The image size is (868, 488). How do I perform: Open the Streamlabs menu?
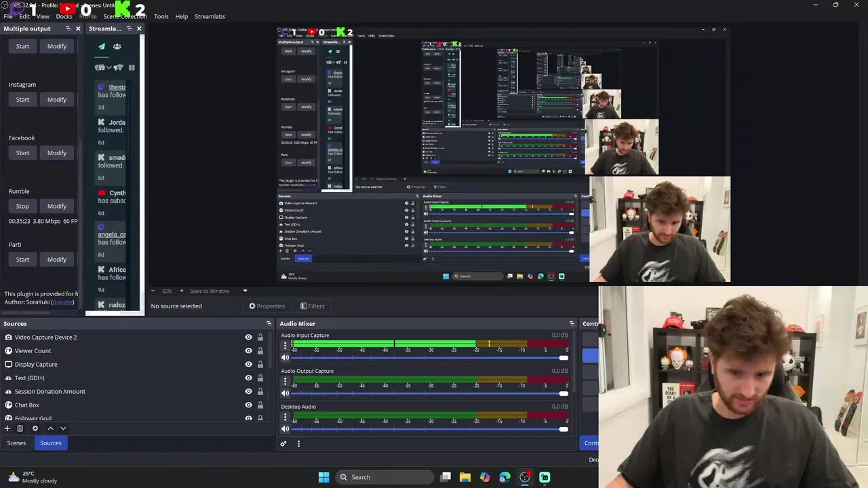click(210, 16)
